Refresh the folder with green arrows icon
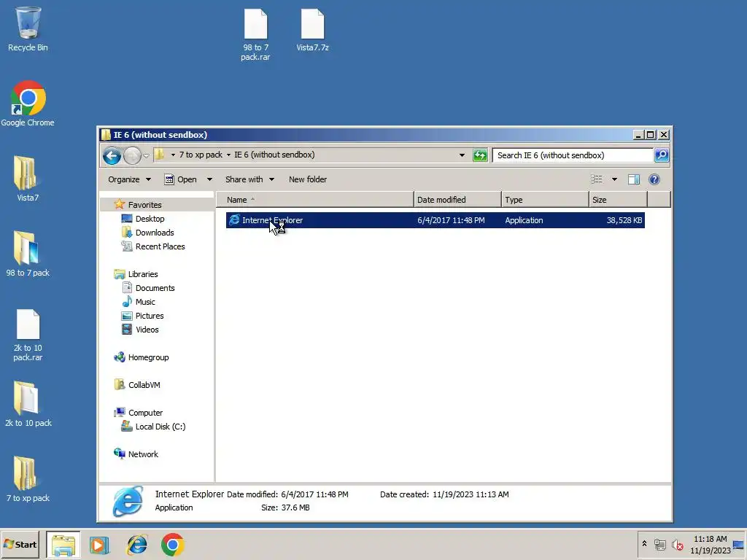The height and width of the screenshot is (560, 747). [480, 155]
